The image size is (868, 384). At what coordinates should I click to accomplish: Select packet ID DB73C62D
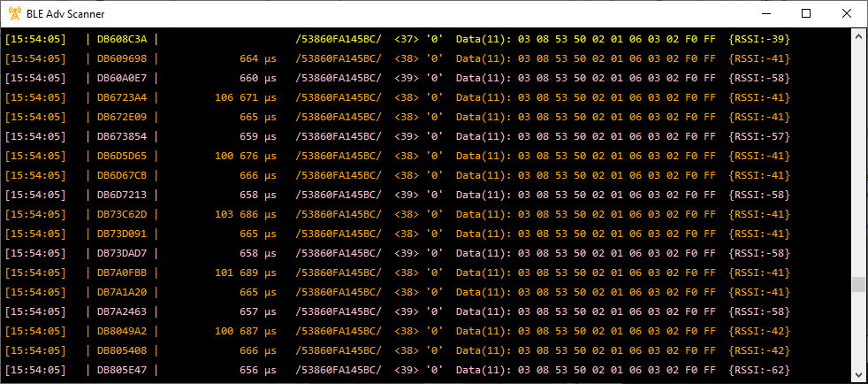(x=122, y=214)
